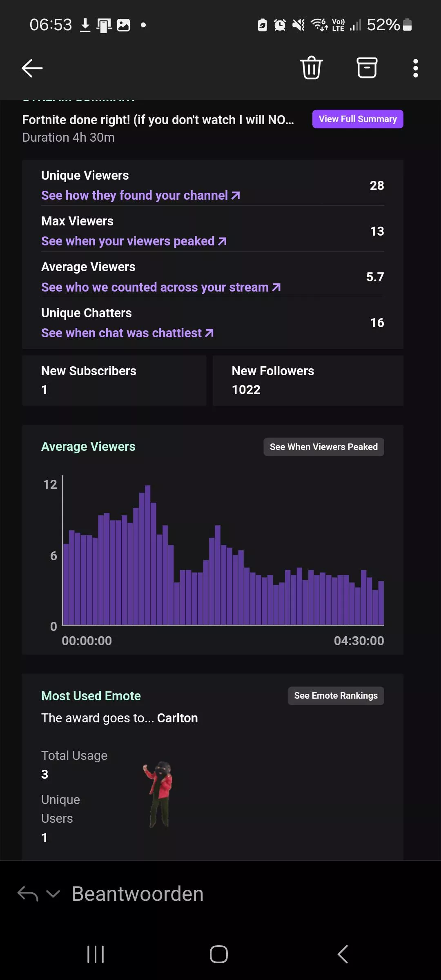This screenshot has width=441, height=980.
Task: Open See Emote Rankings
Action: (x=336, y=695)
